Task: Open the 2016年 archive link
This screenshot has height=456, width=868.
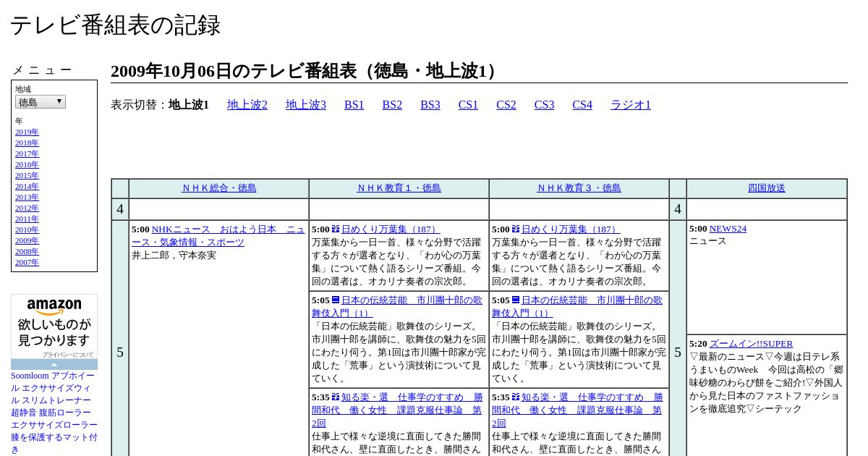Action: (27, 164)
